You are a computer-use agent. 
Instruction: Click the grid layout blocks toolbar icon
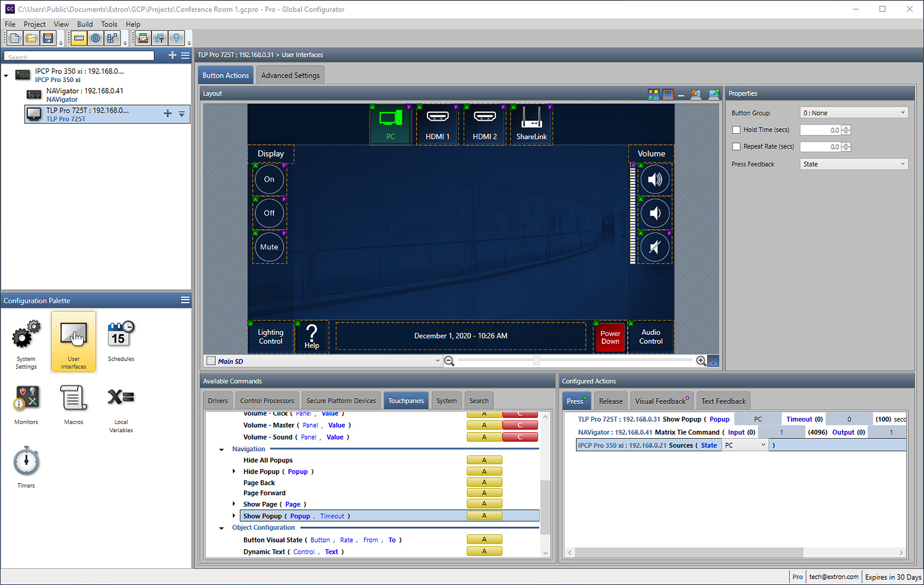click(111, 38)
